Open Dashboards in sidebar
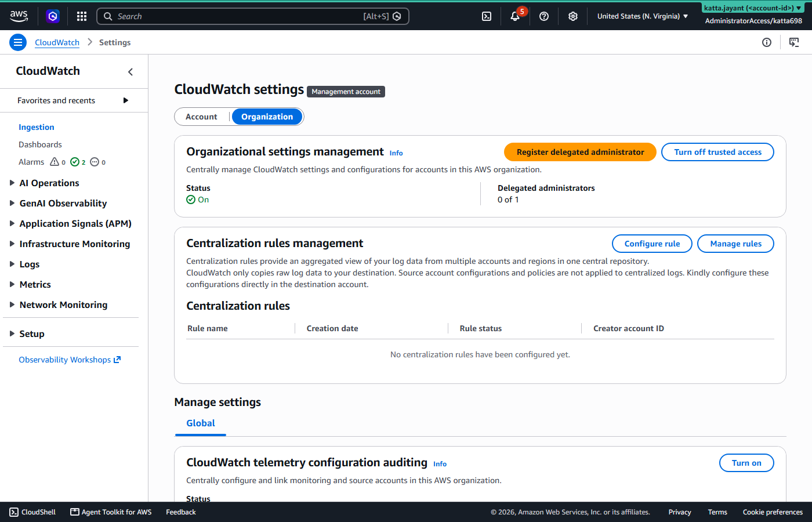 point(40,144)
